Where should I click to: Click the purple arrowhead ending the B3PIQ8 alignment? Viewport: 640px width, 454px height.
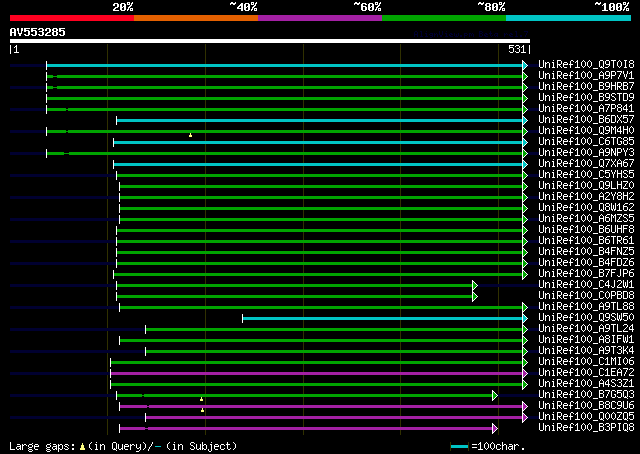pos(495,429)
